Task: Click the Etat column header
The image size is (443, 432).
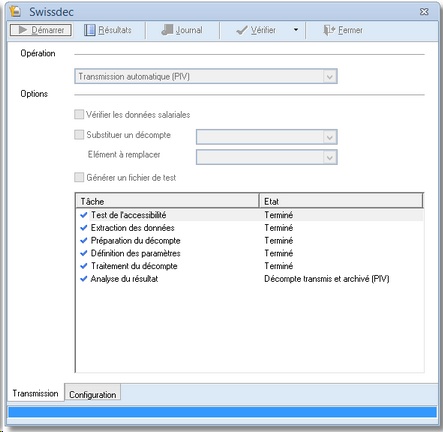Action: (x=341, y=201)
